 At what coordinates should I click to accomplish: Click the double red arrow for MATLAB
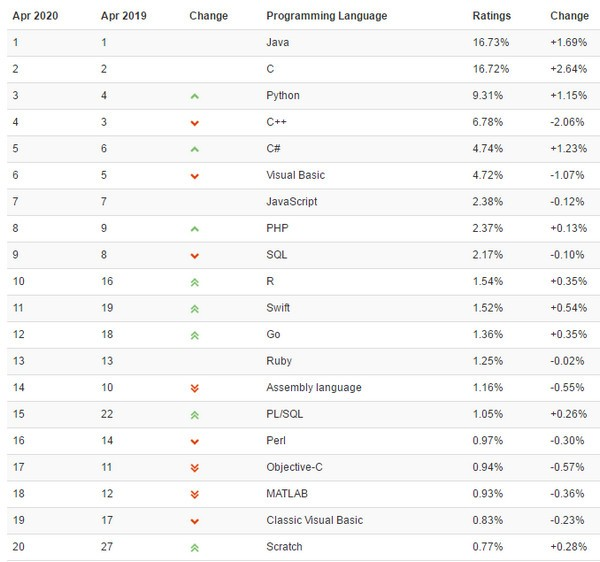pos(194,494)
